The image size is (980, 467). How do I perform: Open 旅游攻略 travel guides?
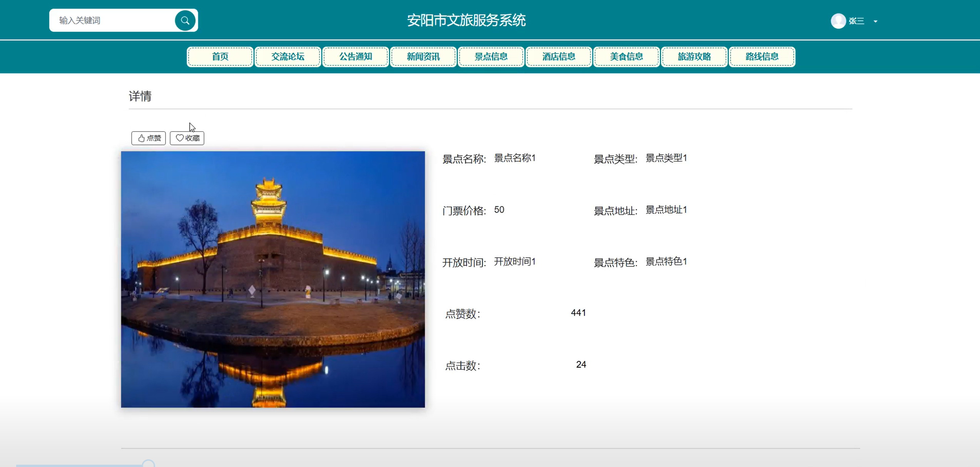tap(694, 57)
